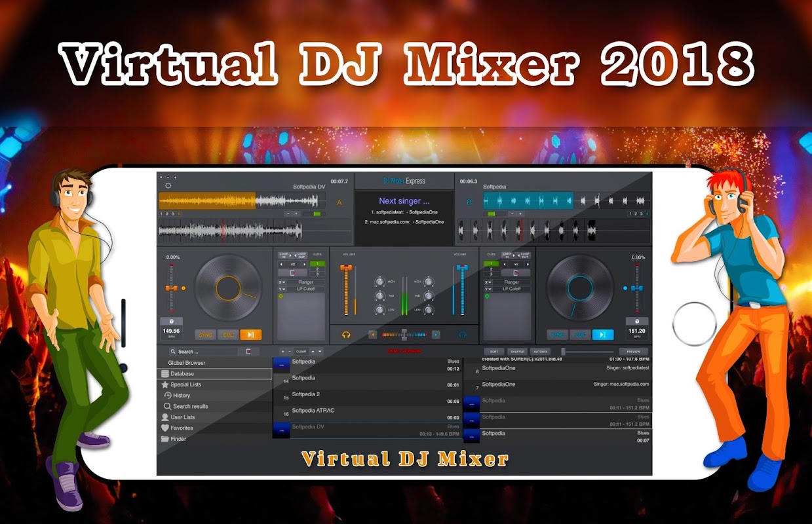Double loop length on deck A
Viewport: 812px width, 524px height.
point(305,265)
